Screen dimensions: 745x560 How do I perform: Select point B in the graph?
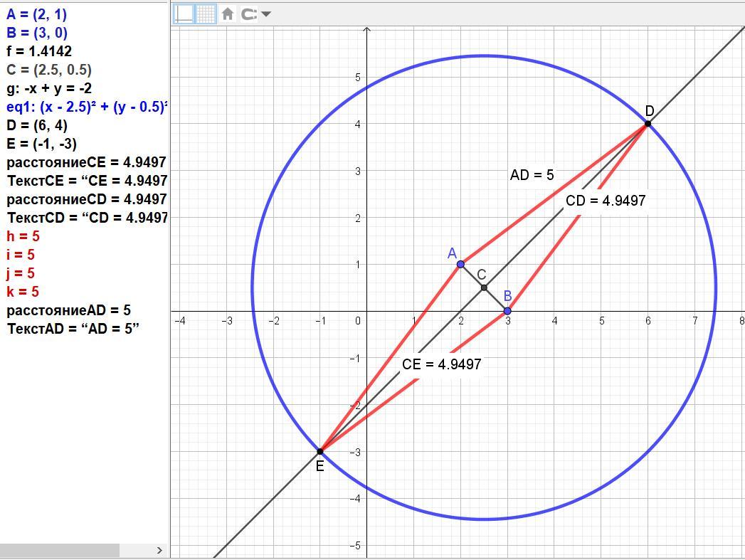tap(507, 311)
